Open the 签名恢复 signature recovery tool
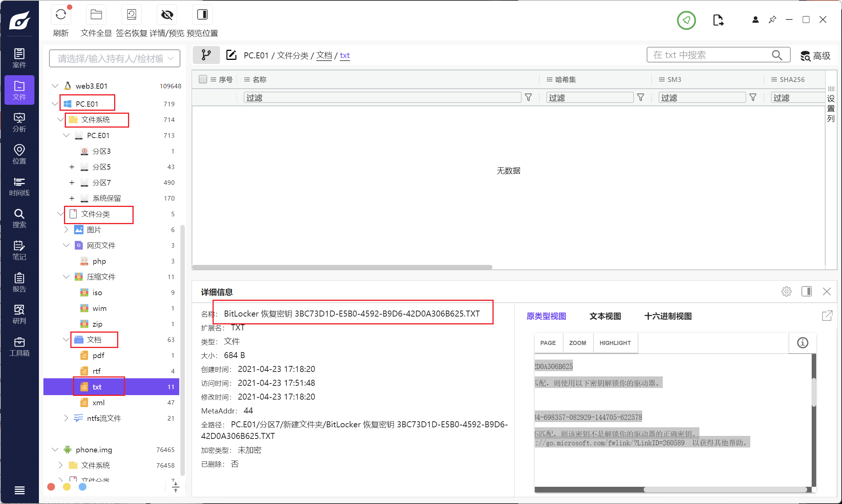This screenshot has height=504, width=842. 131,15
